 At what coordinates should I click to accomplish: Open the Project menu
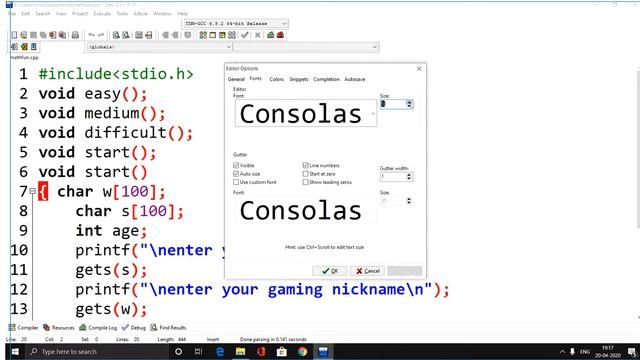[80, 13]
